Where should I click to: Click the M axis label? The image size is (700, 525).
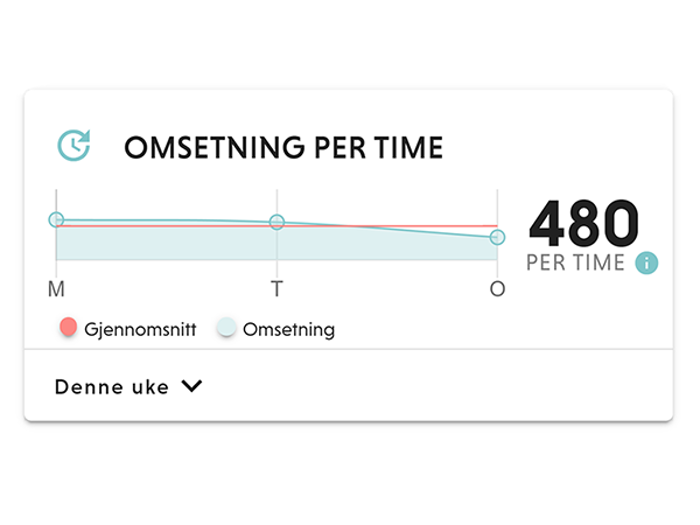pyautogui.click(x=56, y=289)
